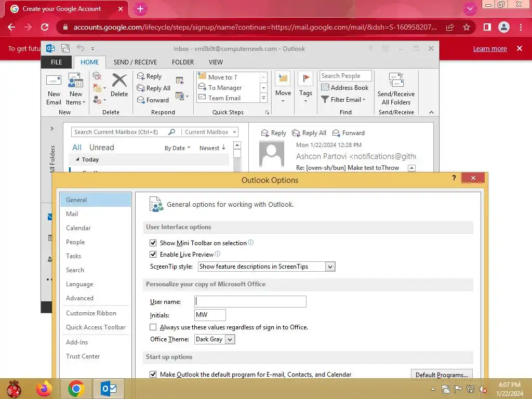Viewport: 532px width, 399px height.
Task: Open Firefox from the taskbar
Action: point(44,389)
